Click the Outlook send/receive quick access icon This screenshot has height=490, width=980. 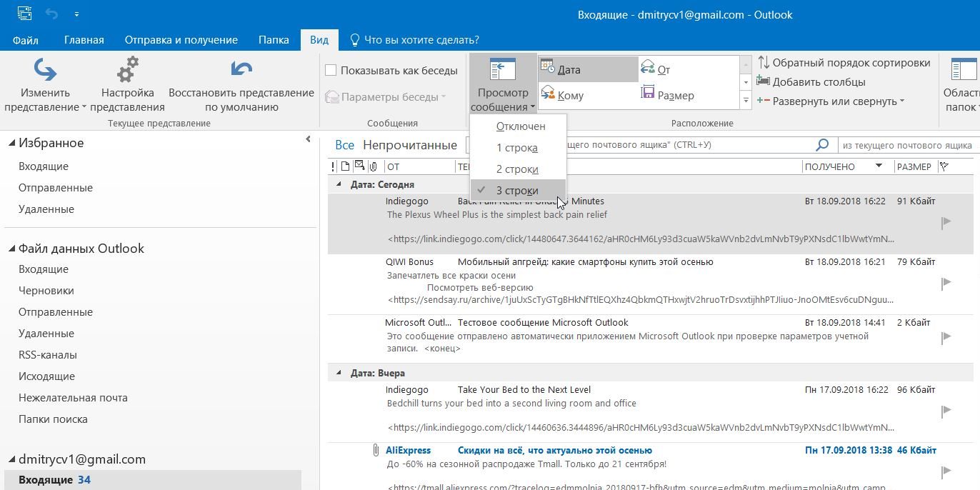point(24,14)
